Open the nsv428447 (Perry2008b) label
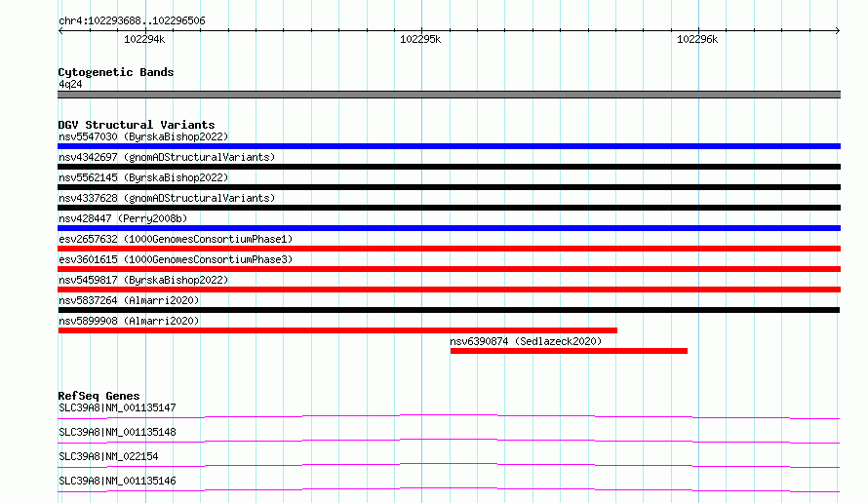Screen dimensions: 868x503 point(123,218)
